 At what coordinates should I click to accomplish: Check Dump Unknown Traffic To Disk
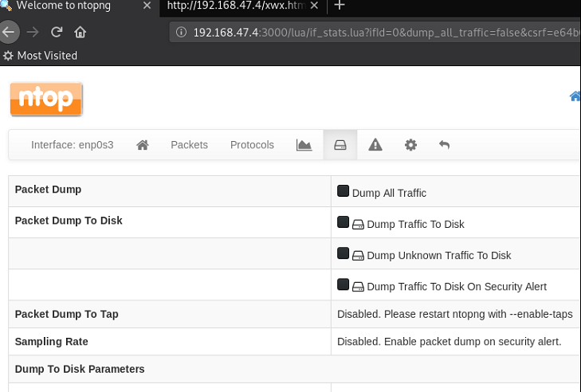[x=343, y=253]
